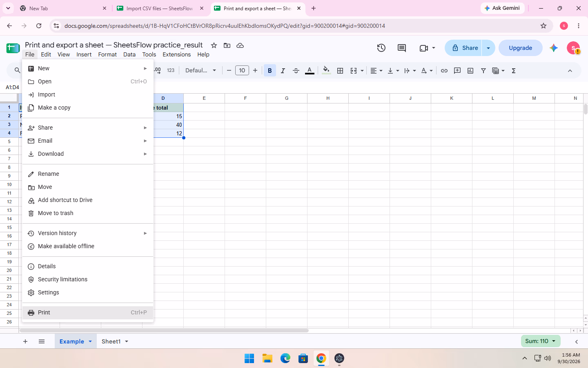Toggle italic formatting in toolbar
588x368 pixels.
click(x=283, y=71)
